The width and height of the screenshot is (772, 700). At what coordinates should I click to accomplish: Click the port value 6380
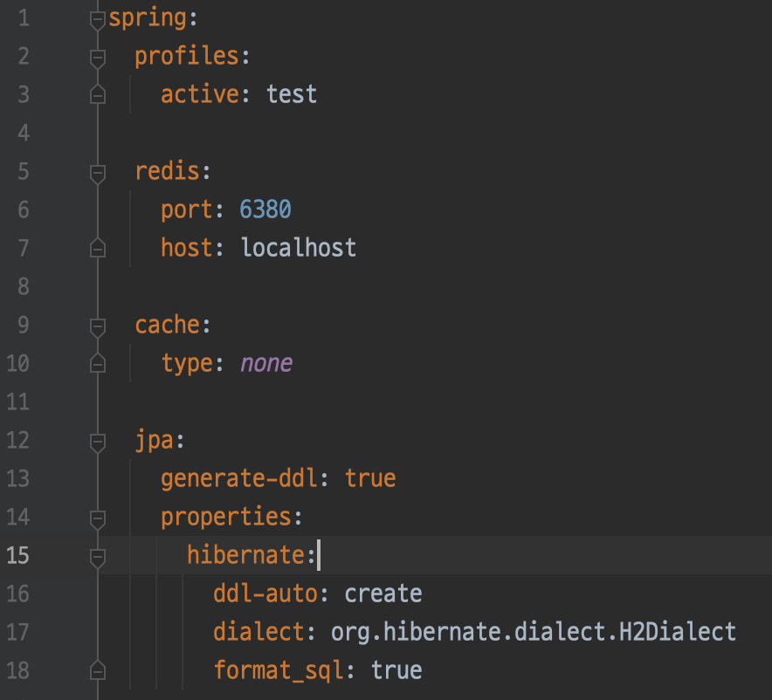265,209
